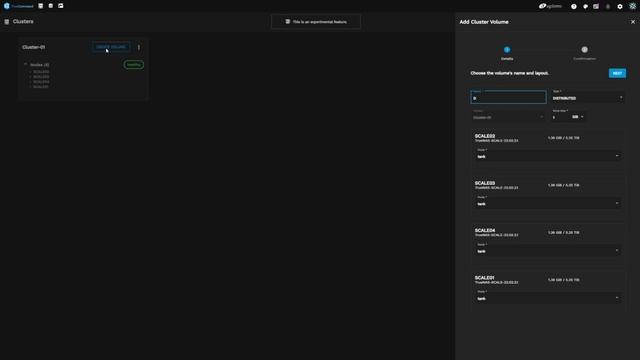This screenshot has height=360, width=640.
Task: Click the NEXT button
Action: click(x=617, y=73)
